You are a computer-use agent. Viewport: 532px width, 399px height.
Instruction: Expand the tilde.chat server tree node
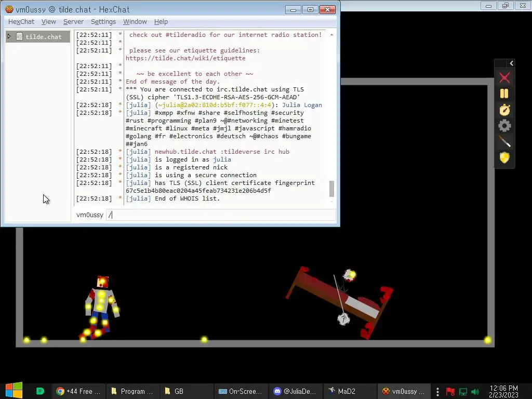tap(9, 36)
